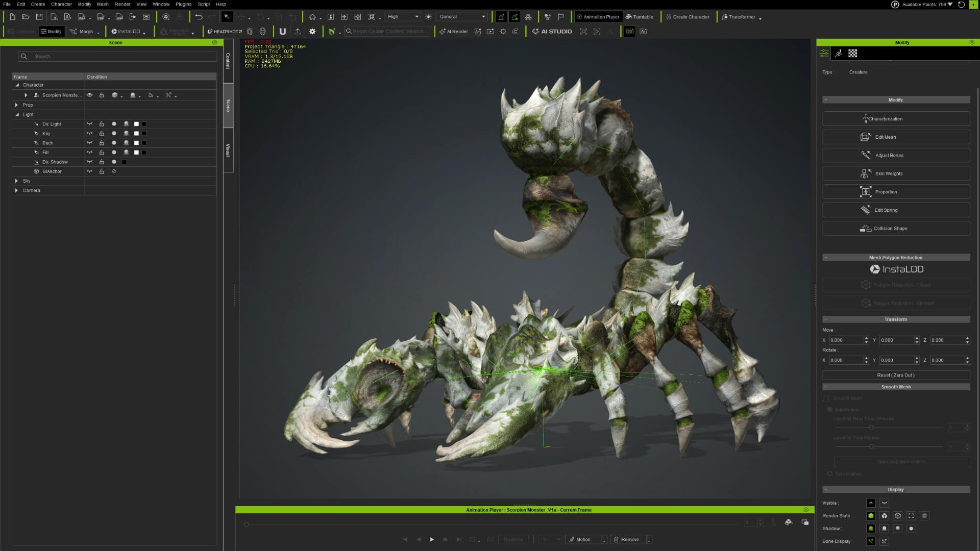Screen dimensions: 980x551
Task: Click the sun light toolbar icon
Action: tap(428, 17)
